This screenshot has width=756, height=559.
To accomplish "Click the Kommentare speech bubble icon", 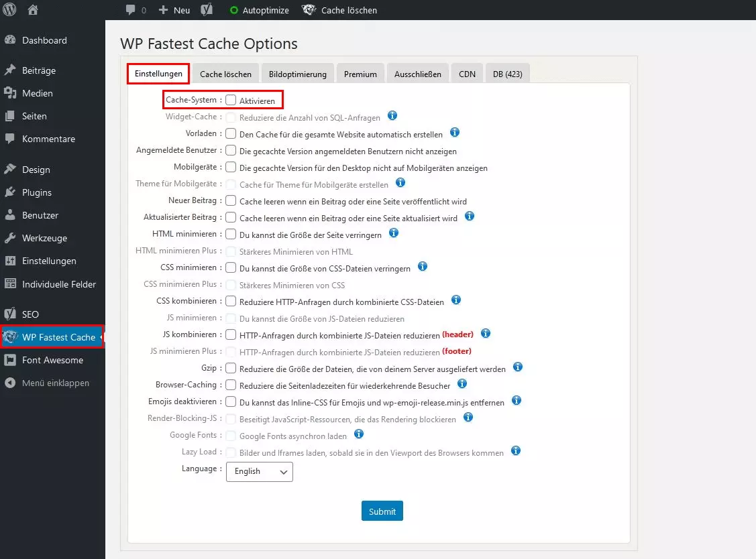I will tap(10, 138).
